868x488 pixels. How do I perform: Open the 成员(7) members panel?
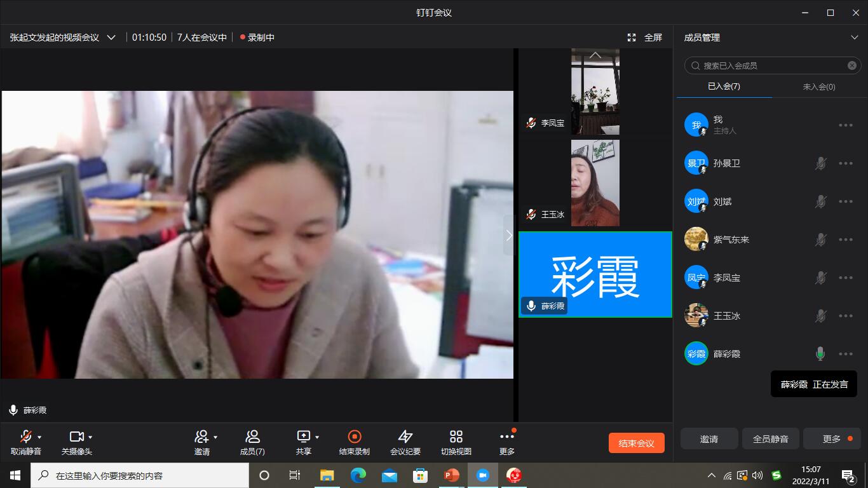252,442
